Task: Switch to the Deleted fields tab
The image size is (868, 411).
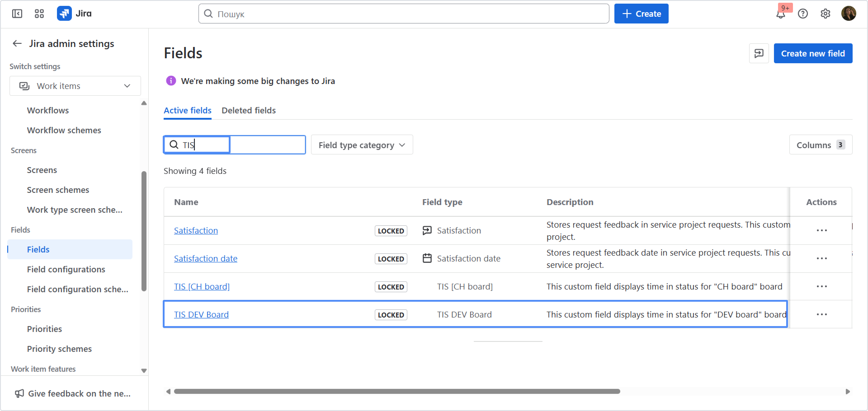Action: (248, 110)
